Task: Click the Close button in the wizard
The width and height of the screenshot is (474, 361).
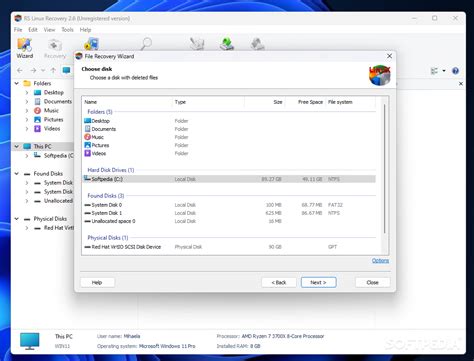Action: pos(372,282)
